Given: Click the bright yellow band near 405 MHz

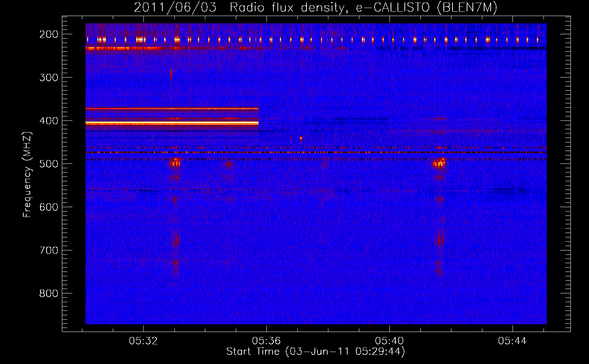Looking at the screenshot, I should click(172, 124).
